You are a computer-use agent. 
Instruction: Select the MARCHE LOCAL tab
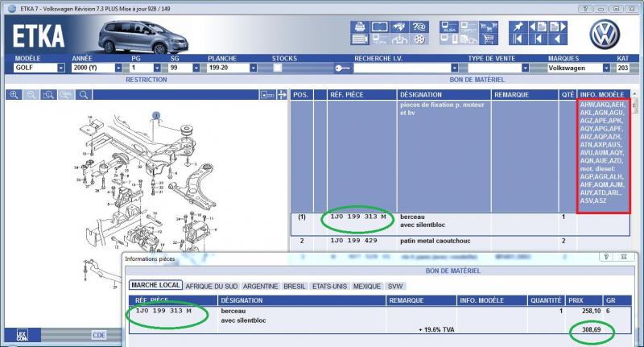point(155,285)
